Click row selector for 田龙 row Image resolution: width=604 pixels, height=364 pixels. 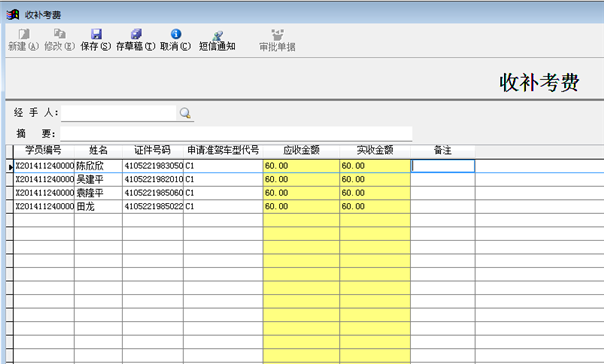pyautogui.click(x=10, y=206)
